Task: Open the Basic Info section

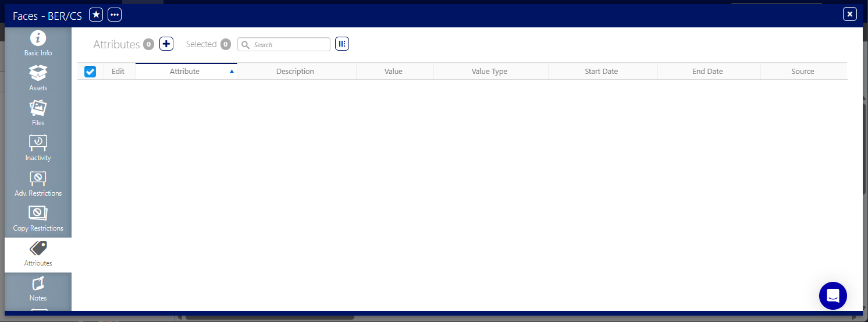Action: pyautogui.click(x=38, y=44)
